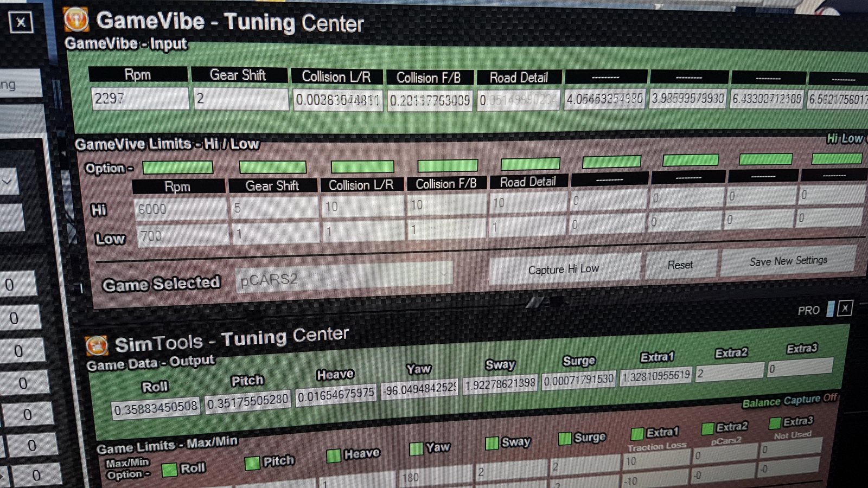Toggle the Collision F/B option green box
This screenshot has width=868, height=488.
[x=448, y=165]
